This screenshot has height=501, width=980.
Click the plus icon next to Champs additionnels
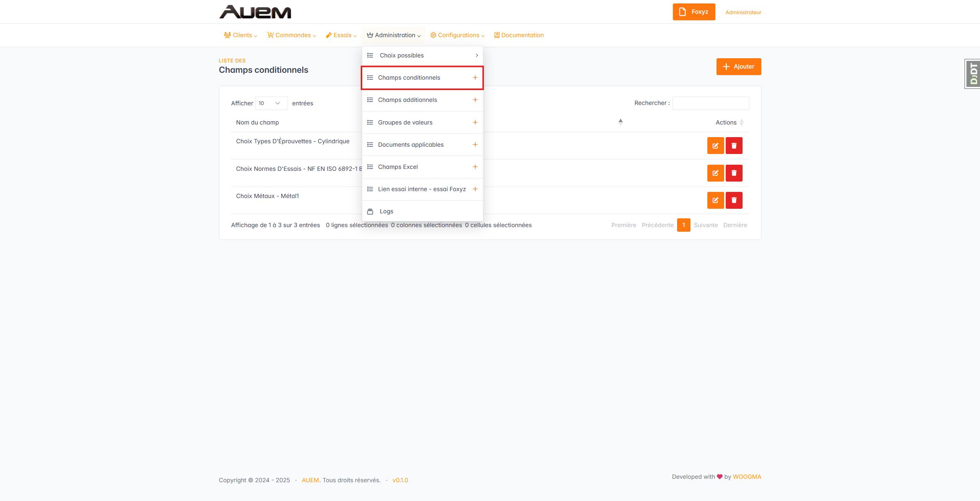coord(475,100)
